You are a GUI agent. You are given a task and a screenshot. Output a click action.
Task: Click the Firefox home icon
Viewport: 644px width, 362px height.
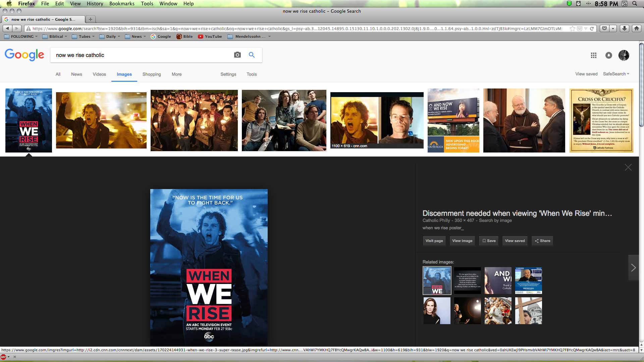pyautogui.click(x=636, y=28)
